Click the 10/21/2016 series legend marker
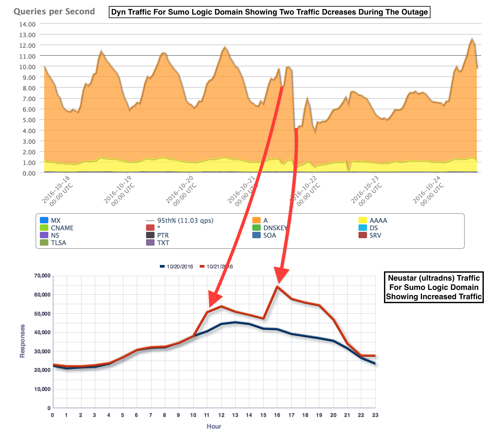 click(202, 266)
